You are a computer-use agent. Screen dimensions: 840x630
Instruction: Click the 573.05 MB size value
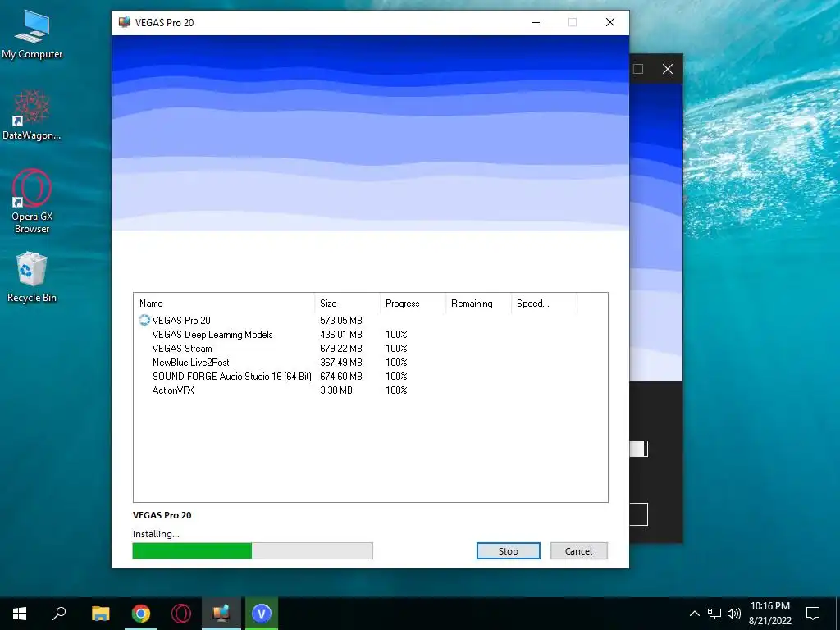point(341,321)
